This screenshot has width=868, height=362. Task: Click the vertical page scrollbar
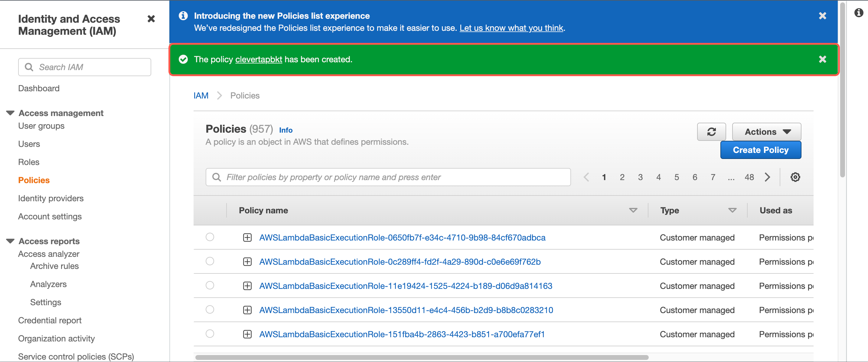click(x=842, y=90)
